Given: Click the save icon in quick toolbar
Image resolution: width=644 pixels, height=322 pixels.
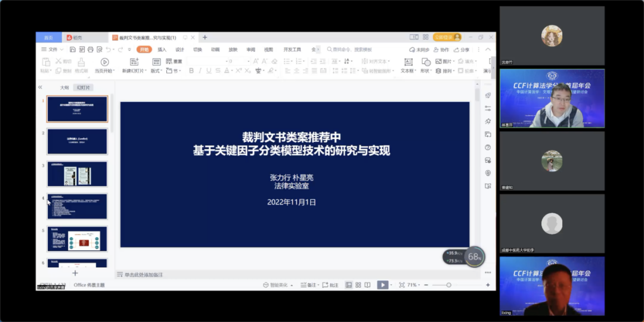Looking at the screenshot, I should tap(73, 49).
